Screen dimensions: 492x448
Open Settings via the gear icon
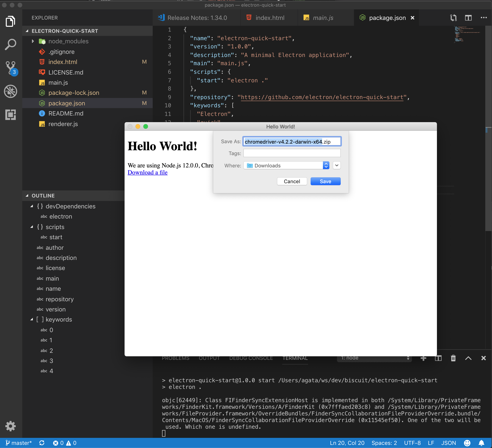pyautogui.click(x=11, y=426)
